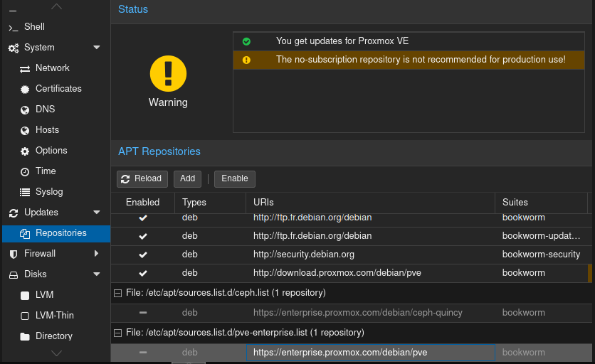Select the enterprise.proxmox.com/debian/pve URI cell
This screenshot has width=595, height=364.
point(370,353)
